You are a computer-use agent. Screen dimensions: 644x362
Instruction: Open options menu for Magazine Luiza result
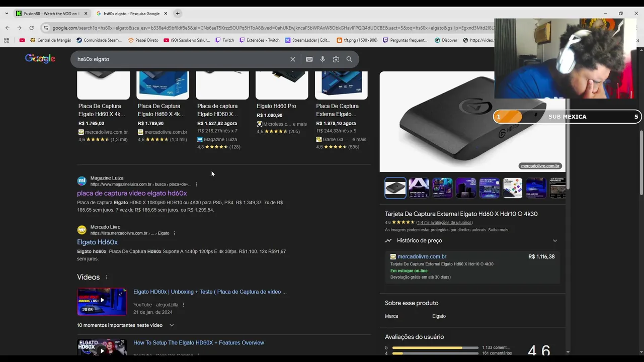pos(196,185)
